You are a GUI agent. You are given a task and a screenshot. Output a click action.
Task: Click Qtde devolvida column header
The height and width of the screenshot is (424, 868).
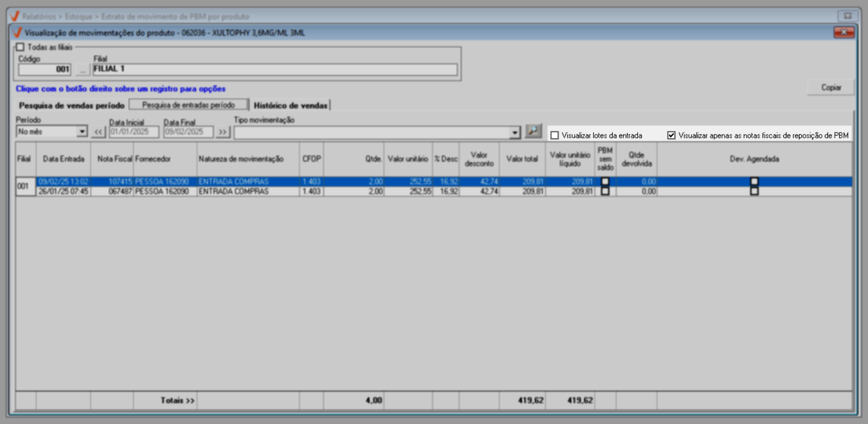pos(636,159)
